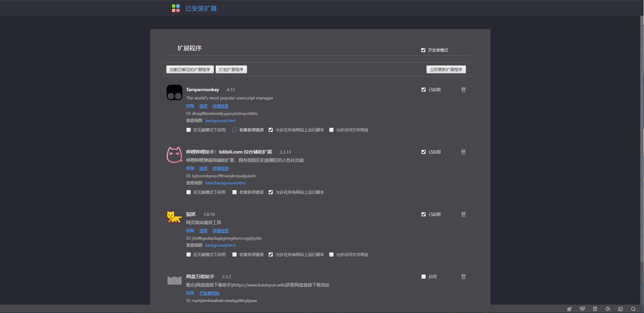
Task: Open html/background.html view link
Action: coord(225,183)
